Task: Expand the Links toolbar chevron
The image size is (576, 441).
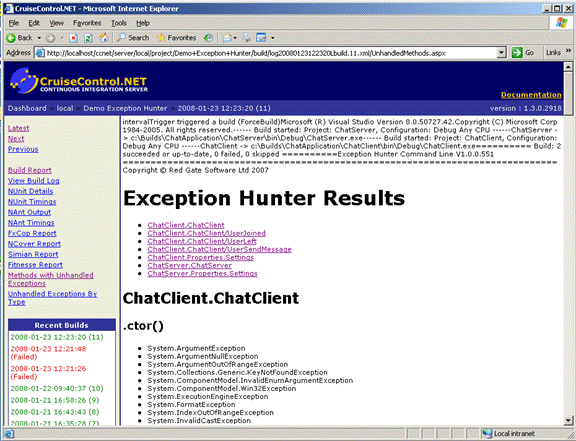Action: (568, 51)
